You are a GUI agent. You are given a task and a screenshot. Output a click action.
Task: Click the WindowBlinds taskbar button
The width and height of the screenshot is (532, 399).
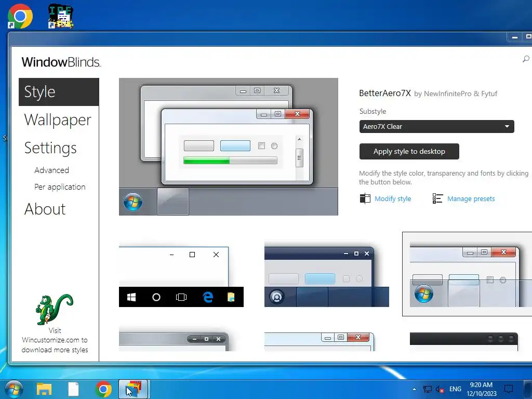(x=133, y=389)
